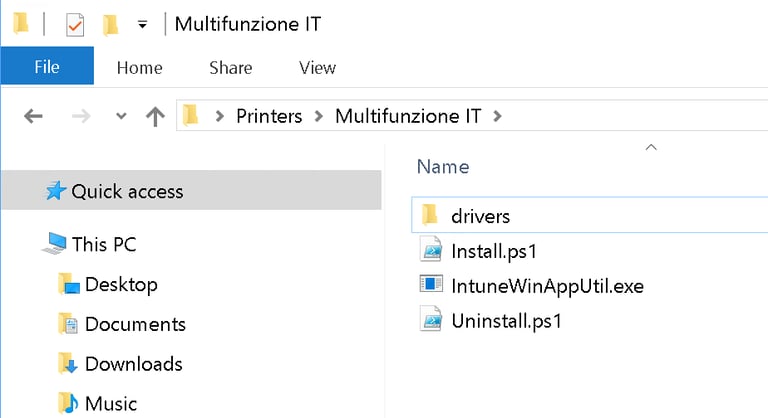Select the Install.ps1 file
This screenshot has width=768, height=418.
[494, 251]
